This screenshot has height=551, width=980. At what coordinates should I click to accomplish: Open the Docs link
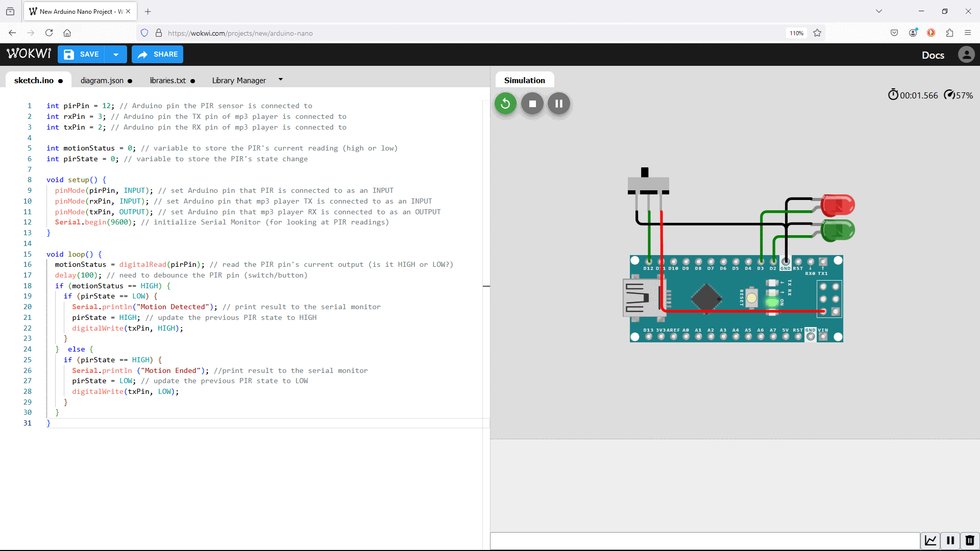[933, 55]
